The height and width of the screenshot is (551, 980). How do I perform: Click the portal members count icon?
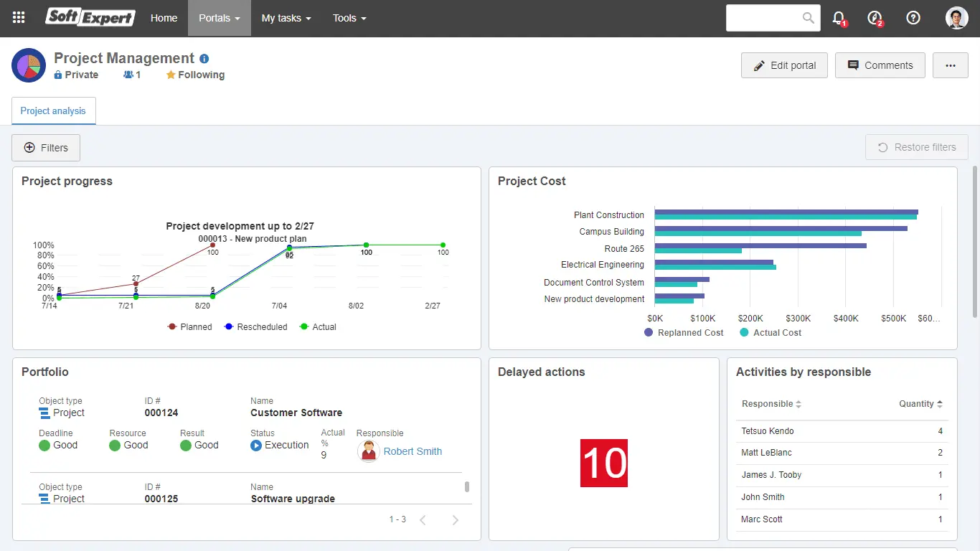128,75
